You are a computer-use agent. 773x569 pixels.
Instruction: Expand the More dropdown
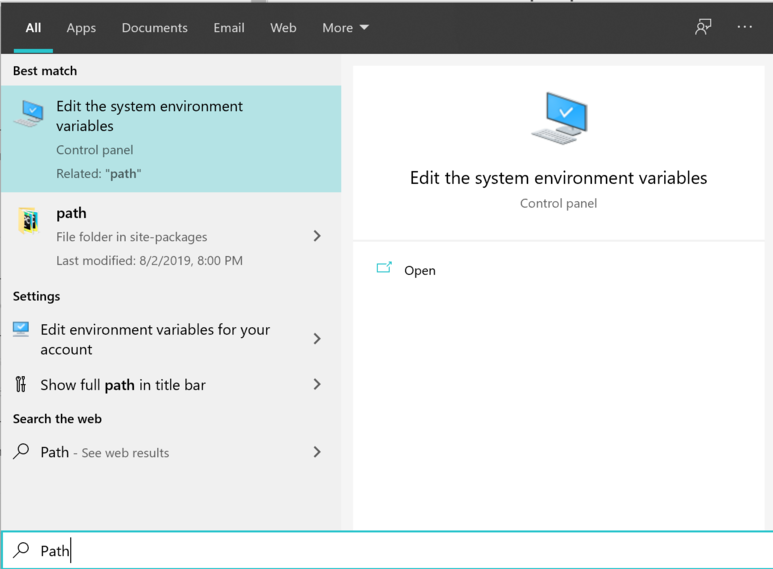point(345,28)
